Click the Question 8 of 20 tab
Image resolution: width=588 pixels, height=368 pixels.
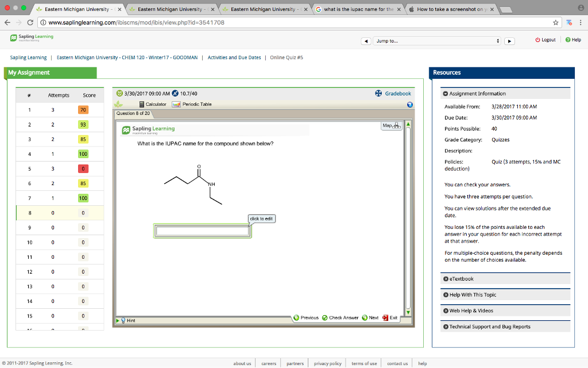(x=133, y=113)
